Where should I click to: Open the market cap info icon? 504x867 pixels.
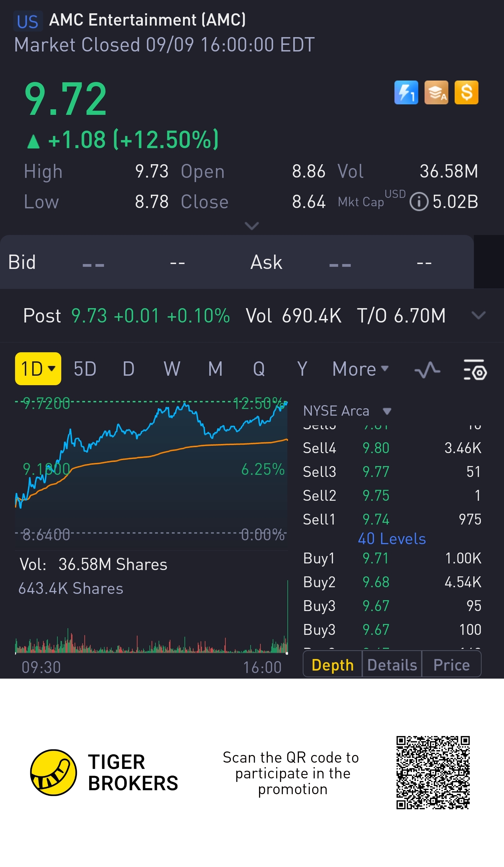point(419,202)
